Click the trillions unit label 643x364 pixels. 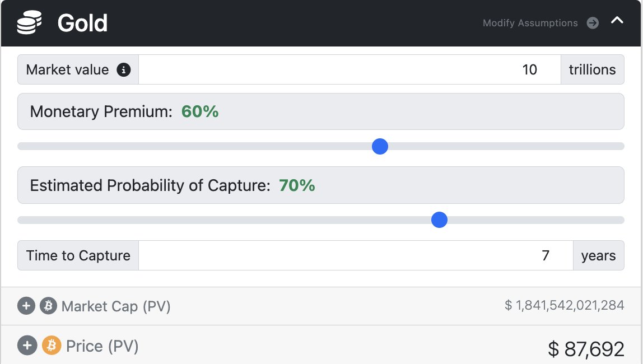point(592,69)
